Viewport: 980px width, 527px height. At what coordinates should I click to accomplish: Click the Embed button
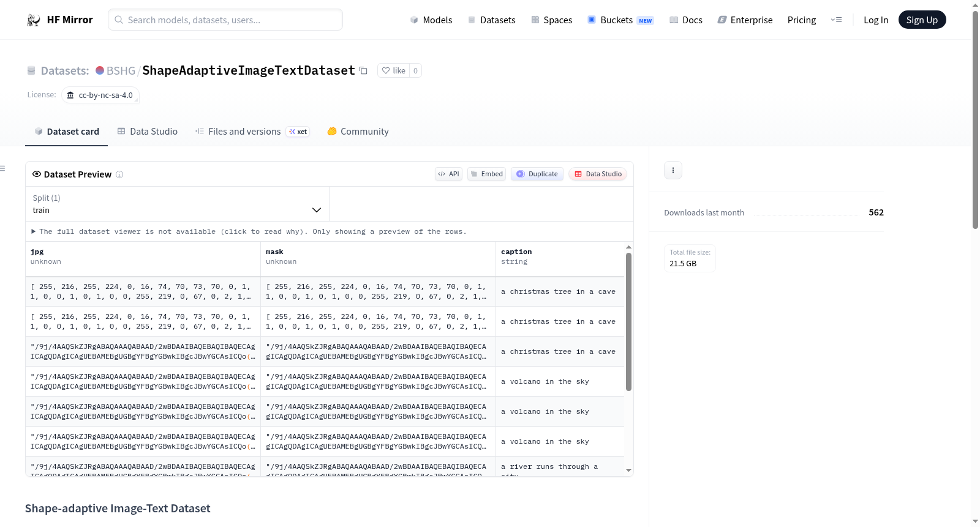[x=486, y=174]
